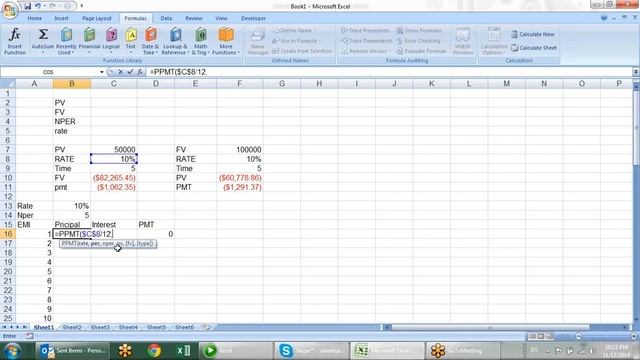Open Calculation Options menu
The height and width of the screenshot is (360, 640).
point(494,41)
